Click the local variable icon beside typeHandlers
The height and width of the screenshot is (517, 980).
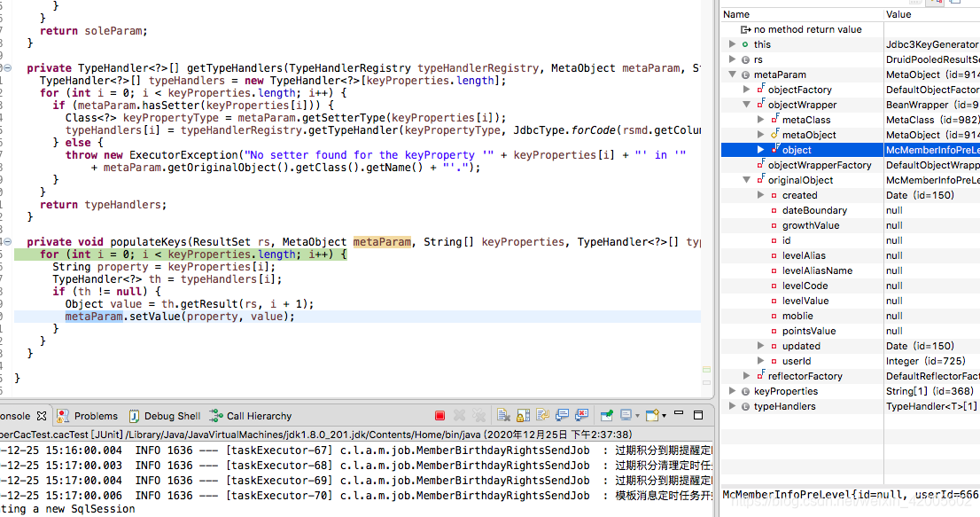(745, 406)
